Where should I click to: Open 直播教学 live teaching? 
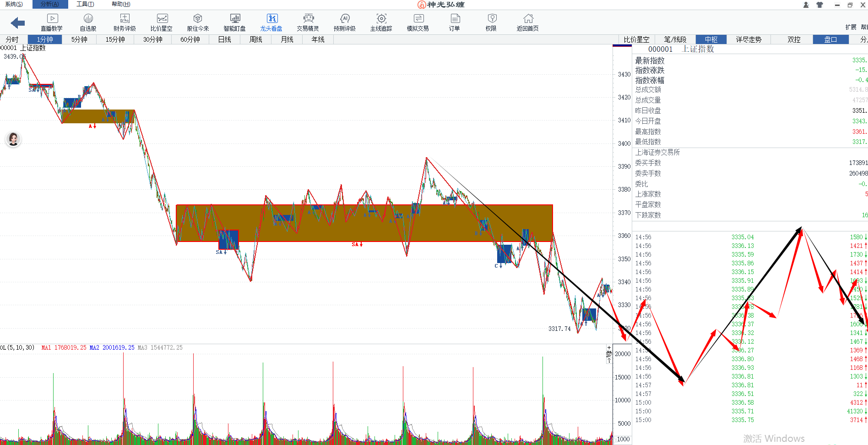(52, 22)
